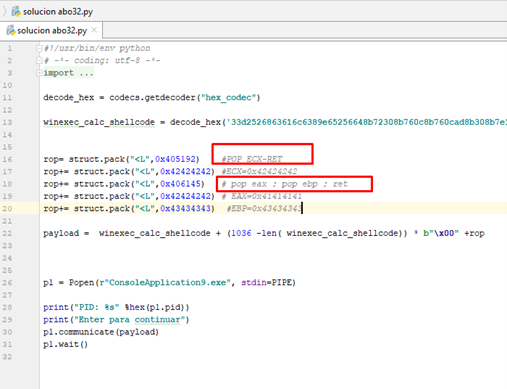Click winexec_calc_shellcode on line 13
Image resolution: width=507 pixels, height=389 pixels.
click(x=99, y=122)
